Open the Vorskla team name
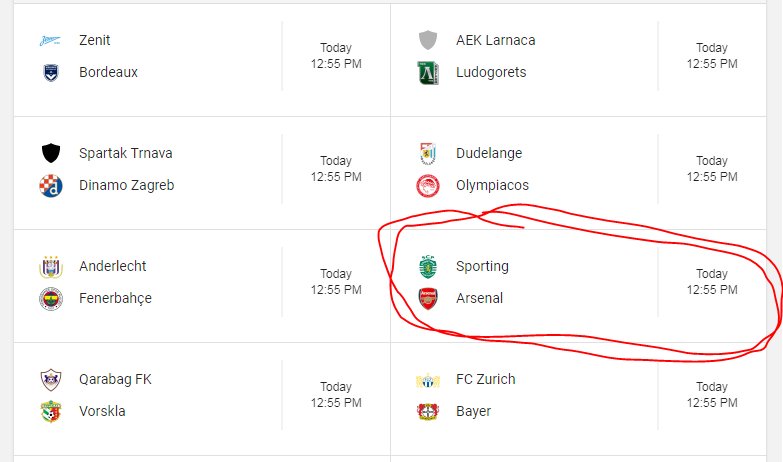Viewport: 783px width, 462px height. pos(102,411)
